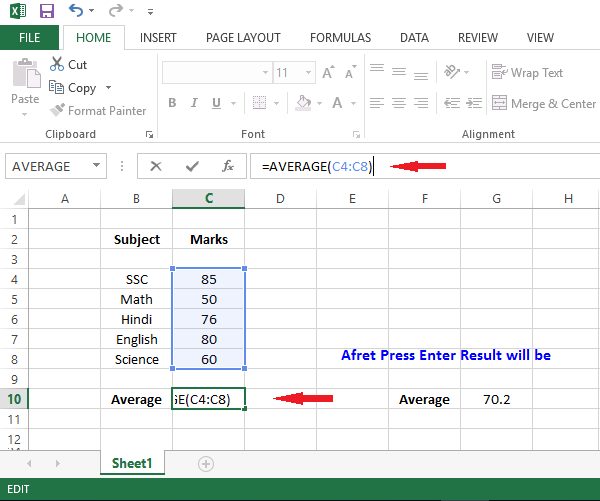
Task: Open Customize Quick Access Toolbar dropdown
Action: point(150,12)
